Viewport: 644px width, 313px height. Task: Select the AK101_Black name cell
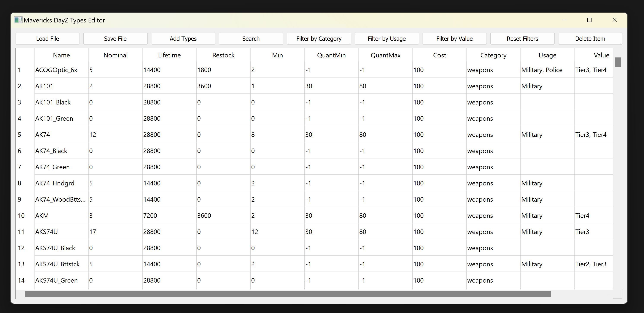[x=61, y=102]
